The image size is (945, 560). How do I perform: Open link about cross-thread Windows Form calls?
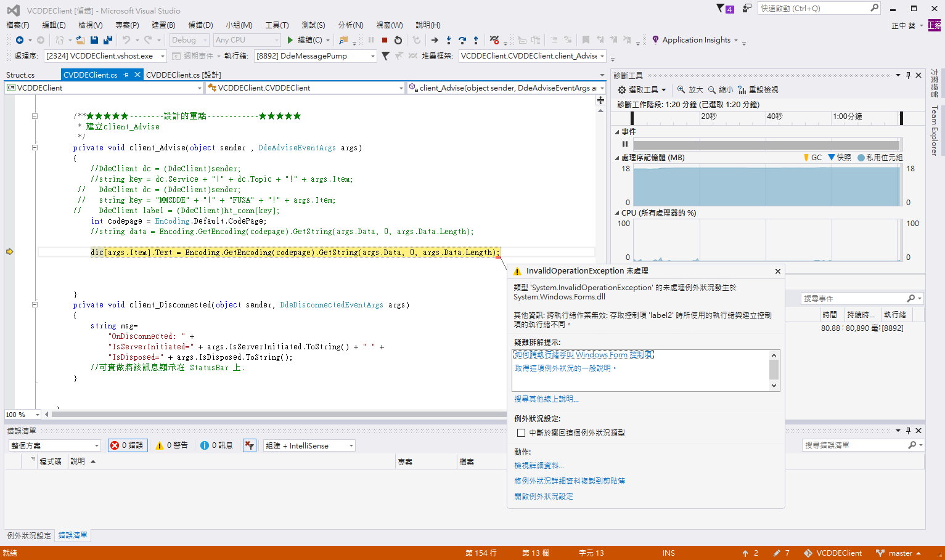tap(584, 355)
